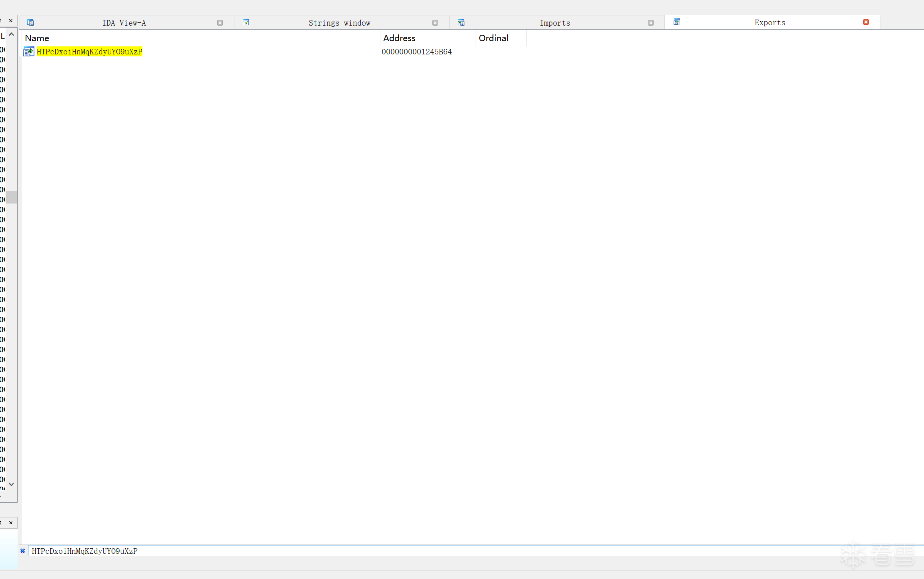Image resolution: width=924 pixels, height=579 pixels.
Task: Close the upper left docked panel
Action: (11, 20)
